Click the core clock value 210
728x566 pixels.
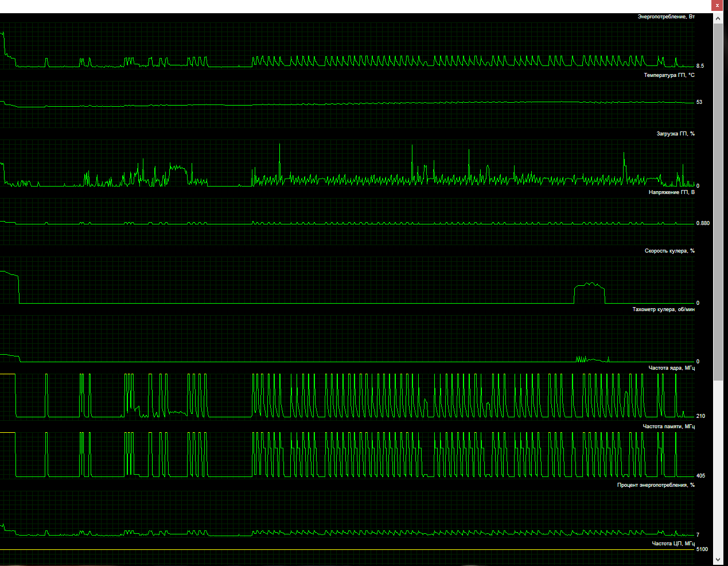pos(700,416)
